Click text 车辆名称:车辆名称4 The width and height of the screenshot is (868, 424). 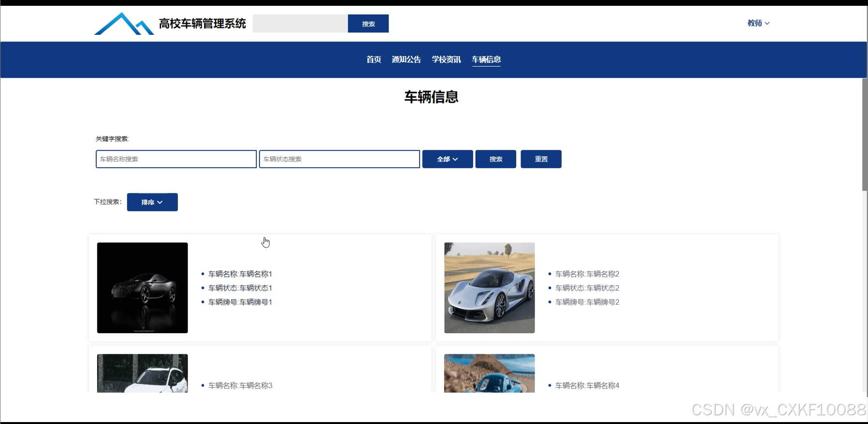587,386
